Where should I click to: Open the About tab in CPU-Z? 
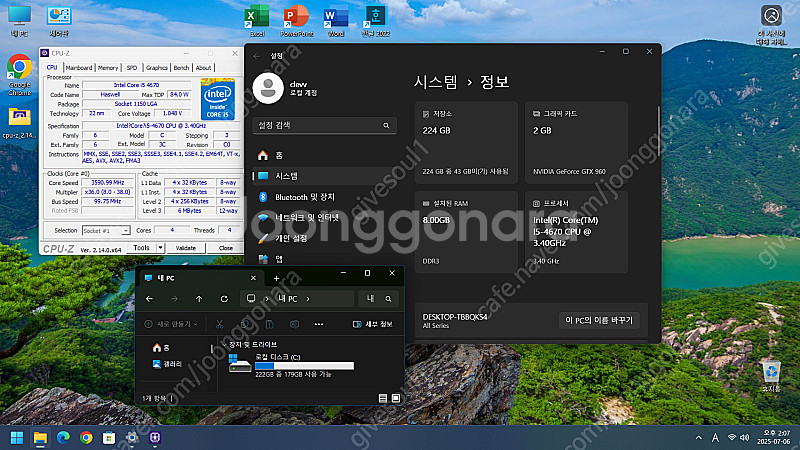(203, 68)
